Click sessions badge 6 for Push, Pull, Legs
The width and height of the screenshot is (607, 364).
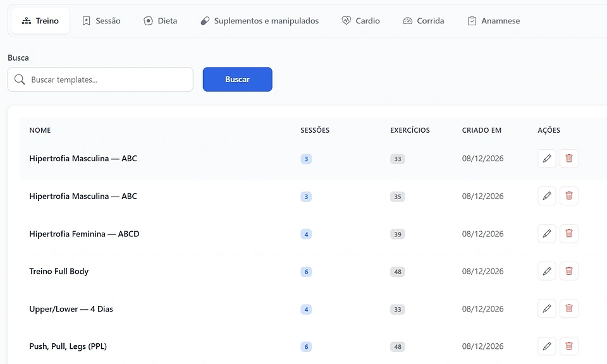click(x=306, y=346)
